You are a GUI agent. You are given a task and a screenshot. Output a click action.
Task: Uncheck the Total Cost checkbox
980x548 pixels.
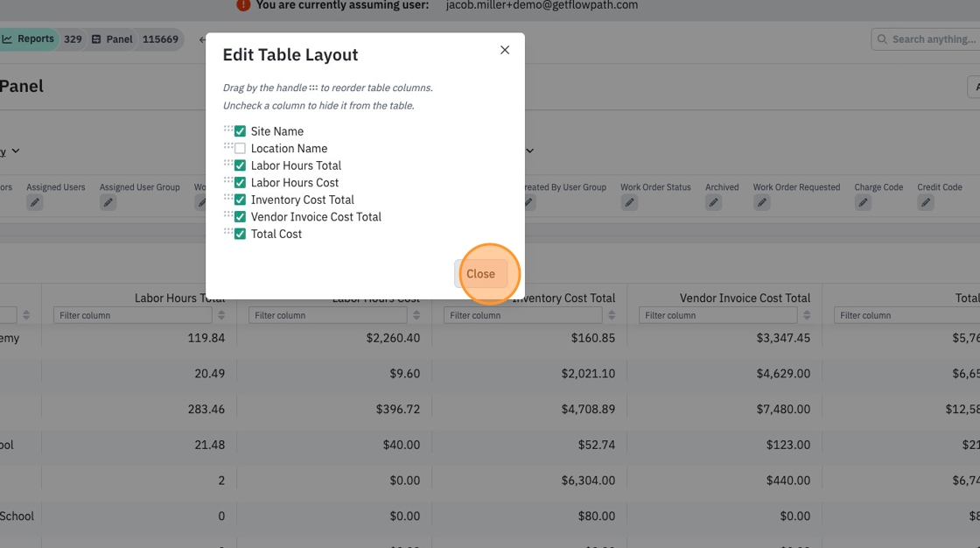point(240,234)
